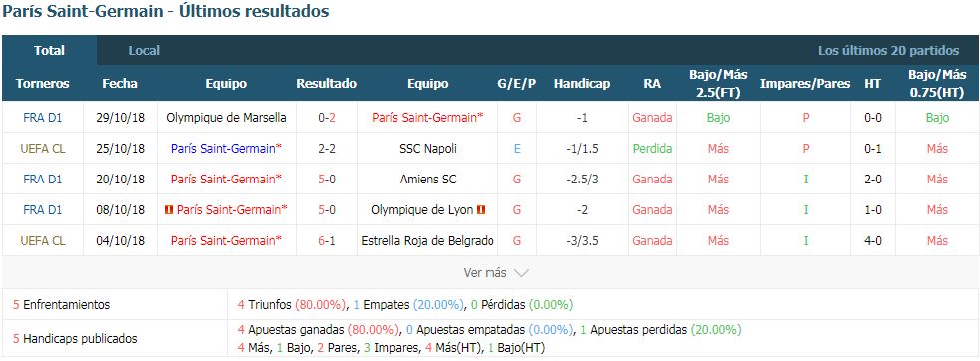The image size is (980, 361).
Task: Select Los últimos 20 partidos filter
Action: tap(888, 51)
